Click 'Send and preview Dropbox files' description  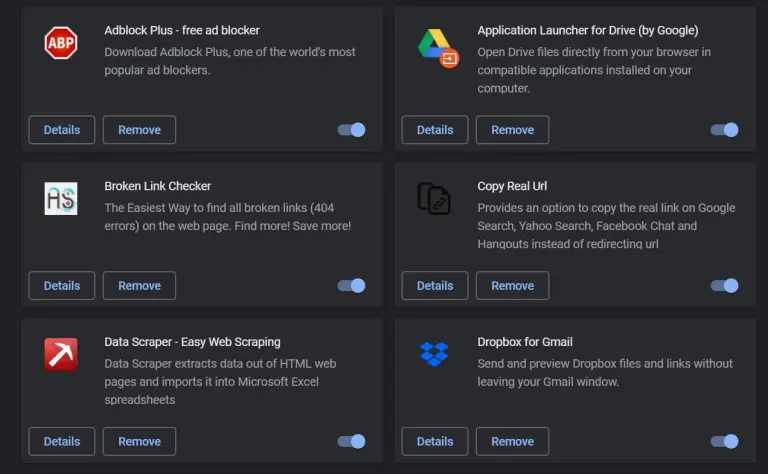[605, 372]
